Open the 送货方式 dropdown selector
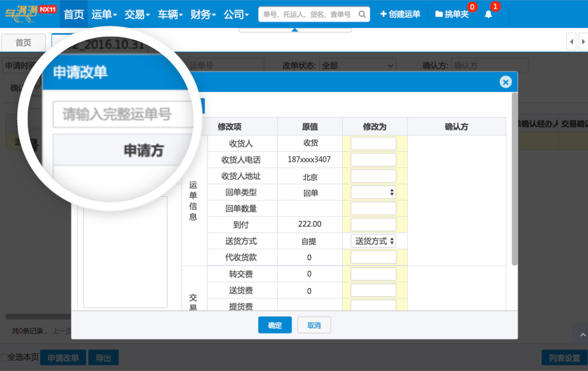This screenshot has height=371, width=588. pos(373,241)
